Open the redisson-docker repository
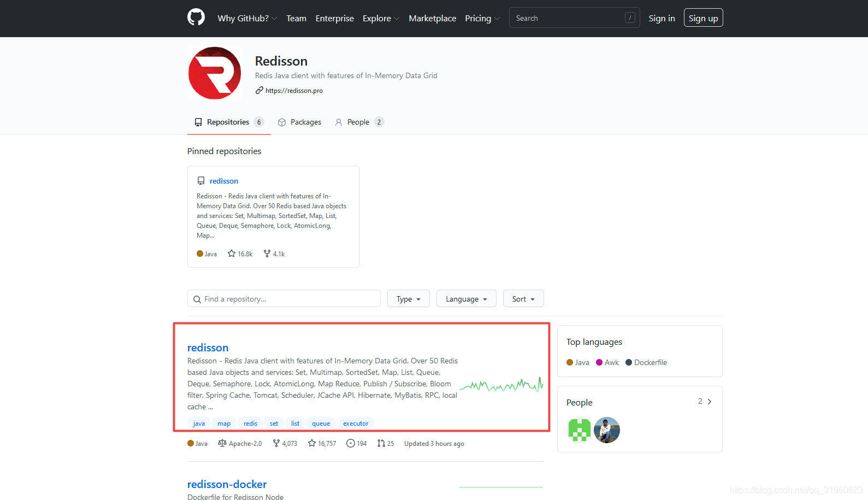Image resolution: width=868 pixels, height=500 pixels. [x=227, y=484]
